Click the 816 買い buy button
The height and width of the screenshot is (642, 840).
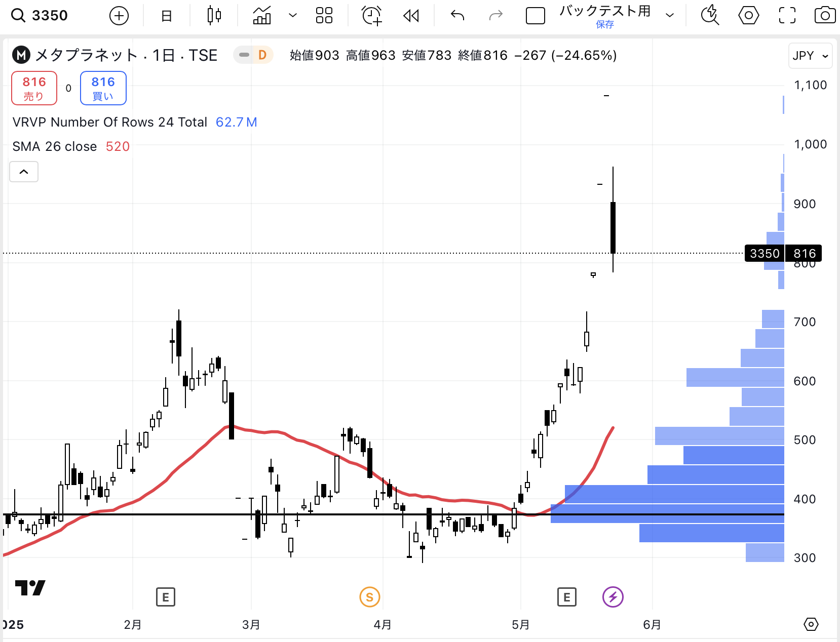(x=103, y=88)
